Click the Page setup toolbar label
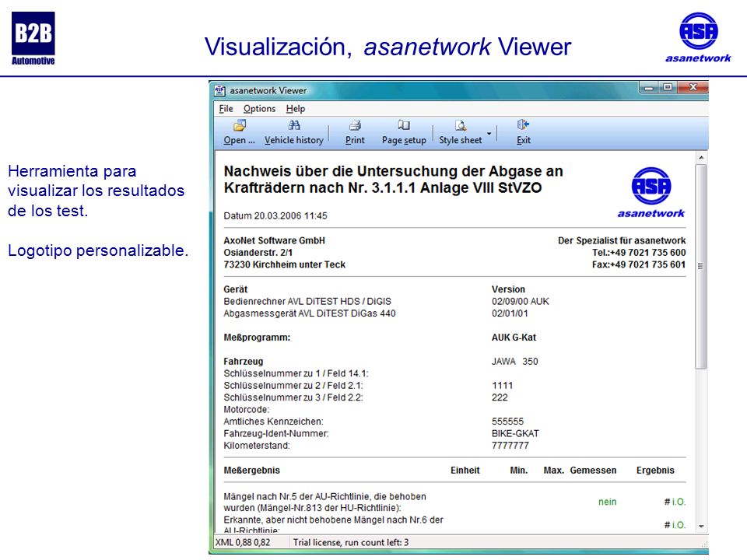The image size is (747, 560). pyautogui.click(x=404, y=140)
